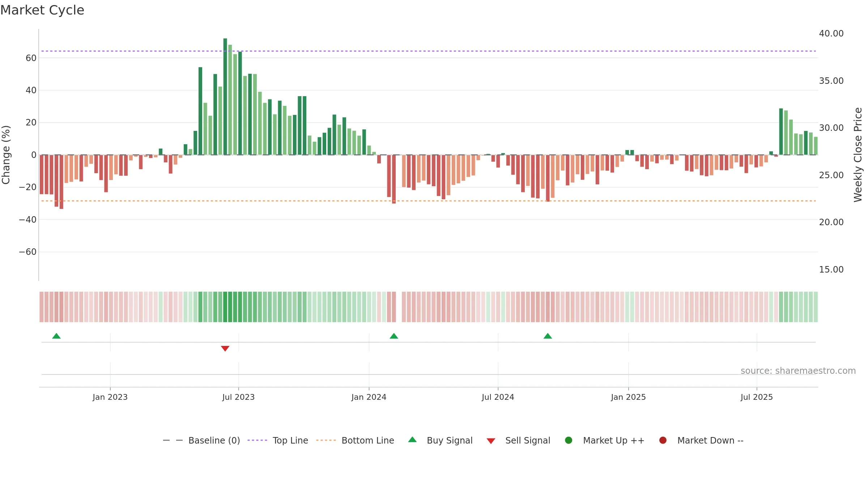The height and width of the screenshot is (488, 868).
Task: Toggle the Market Up ++ legend entry
Action: [604, 440]
